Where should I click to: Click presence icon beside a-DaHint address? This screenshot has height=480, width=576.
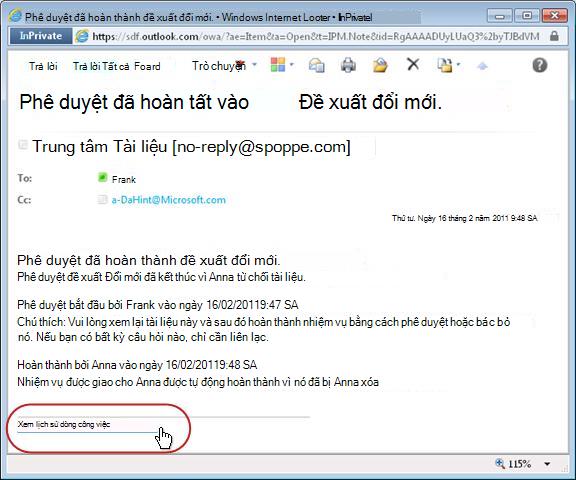click(102, 199)
